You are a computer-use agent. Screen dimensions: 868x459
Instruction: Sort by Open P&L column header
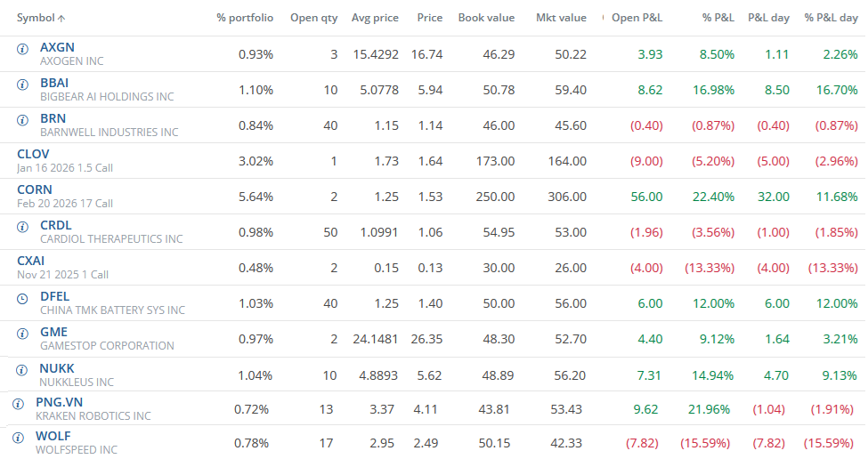[637, 18]
